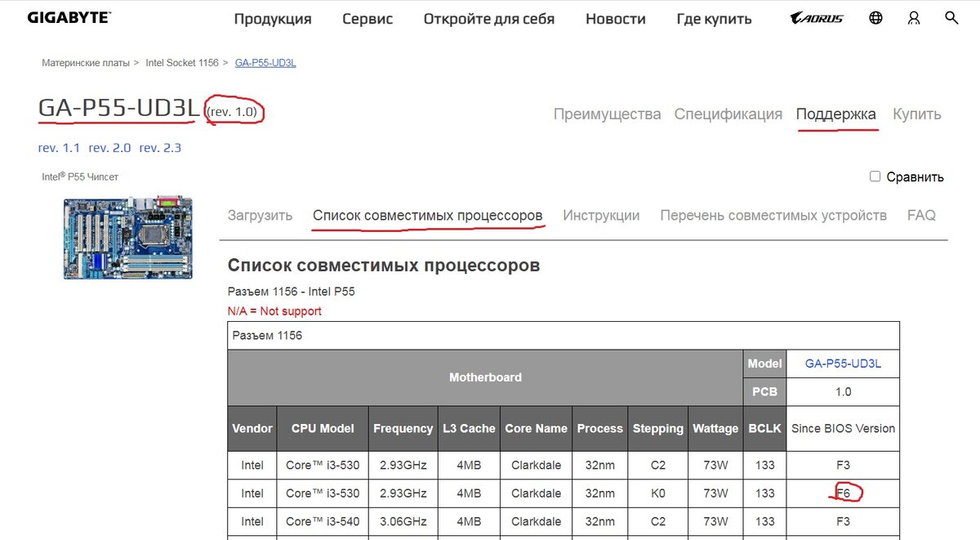Switch to the Инструкции tab
Screen dimensions: 980x540
(x=601, y=216)
